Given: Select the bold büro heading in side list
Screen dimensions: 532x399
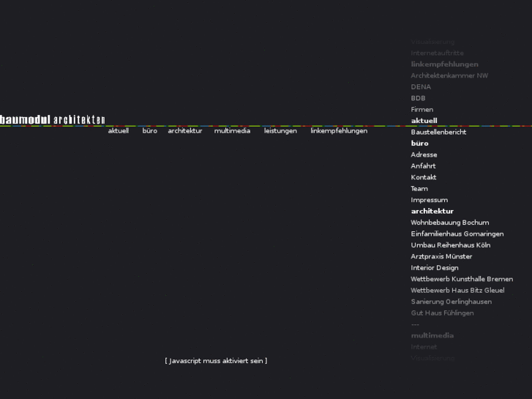Looking at the screenshot, I should pos(420,143).
